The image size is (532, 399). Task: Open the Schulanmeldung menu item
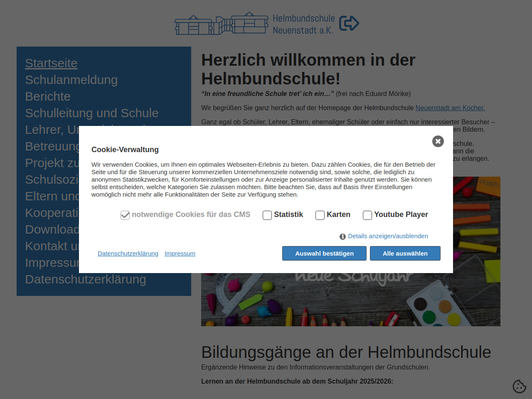pos(71,80)
